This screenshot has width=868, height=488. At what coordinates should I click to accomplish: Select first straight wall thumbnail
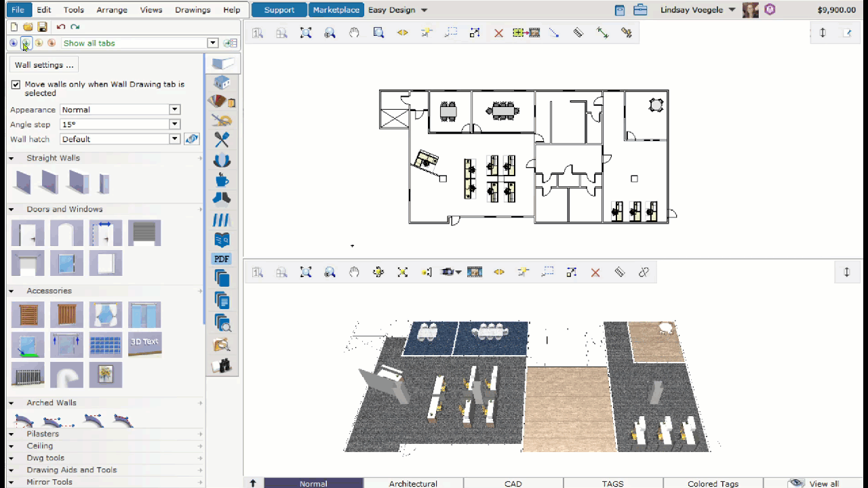23,183
